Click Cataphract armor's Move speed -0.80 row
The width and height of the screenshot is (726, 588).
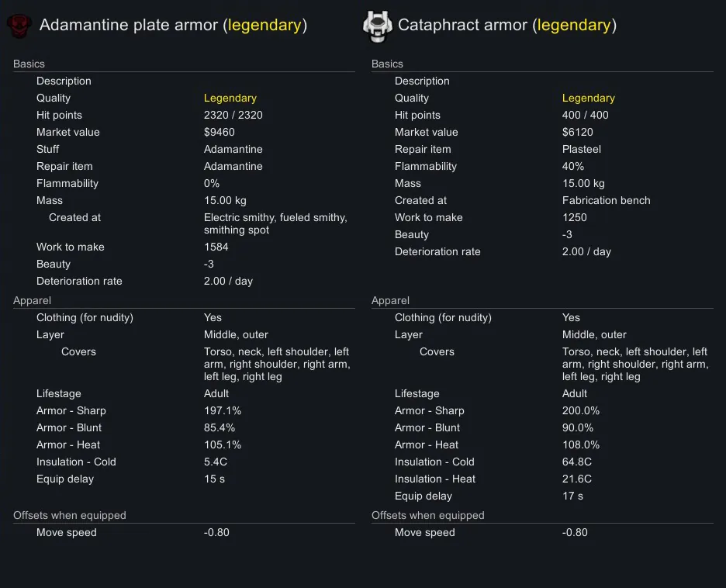pos(542,533)
